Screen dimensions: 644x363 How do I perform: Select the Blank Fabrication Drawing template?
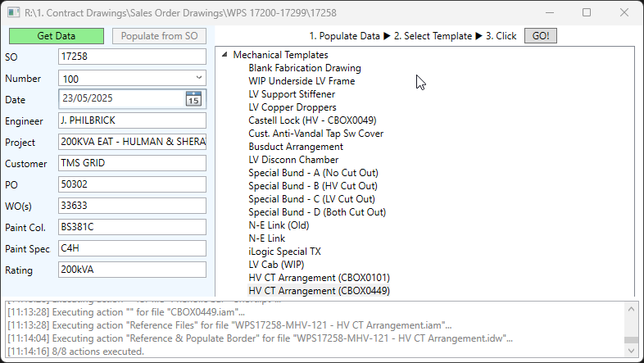point(305,68)
